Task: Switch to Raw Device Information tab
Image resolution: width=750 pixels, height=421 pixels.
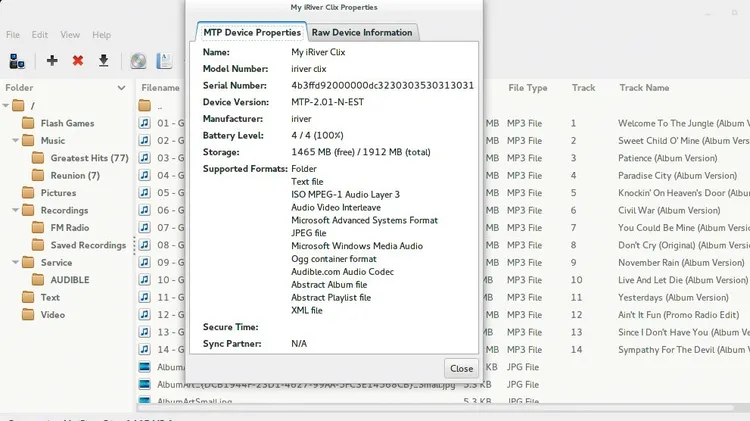Action: coord(362,32)
